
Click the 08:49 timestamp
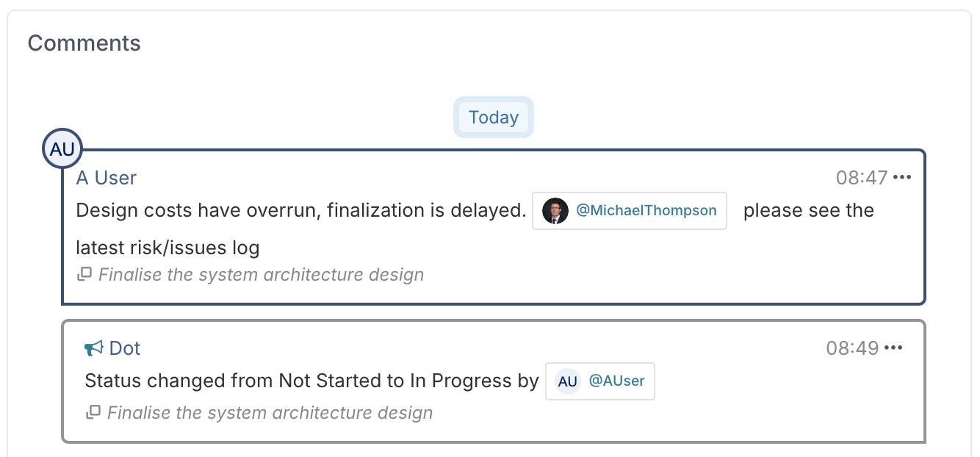(x=853, y=348)
